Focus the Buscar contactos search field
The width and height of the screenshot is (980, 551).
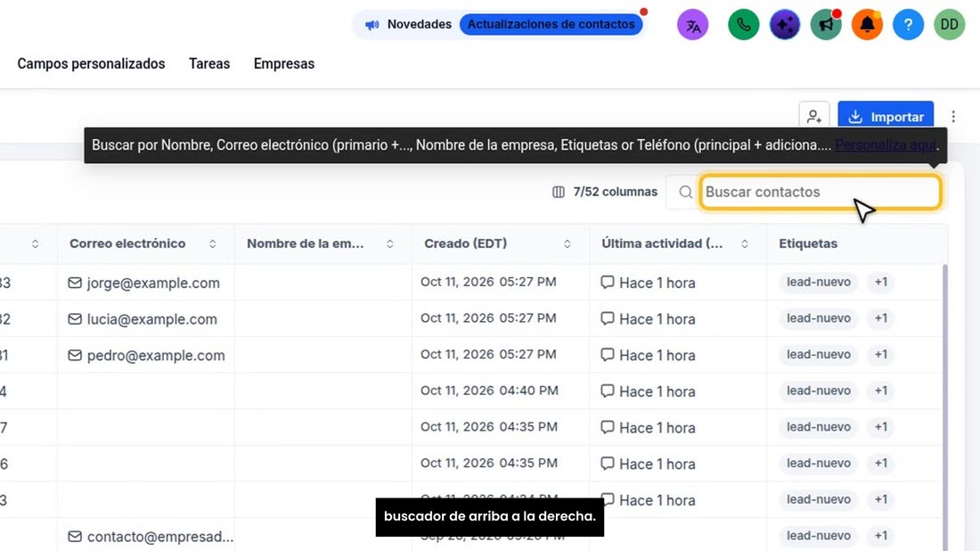[820, 192]
